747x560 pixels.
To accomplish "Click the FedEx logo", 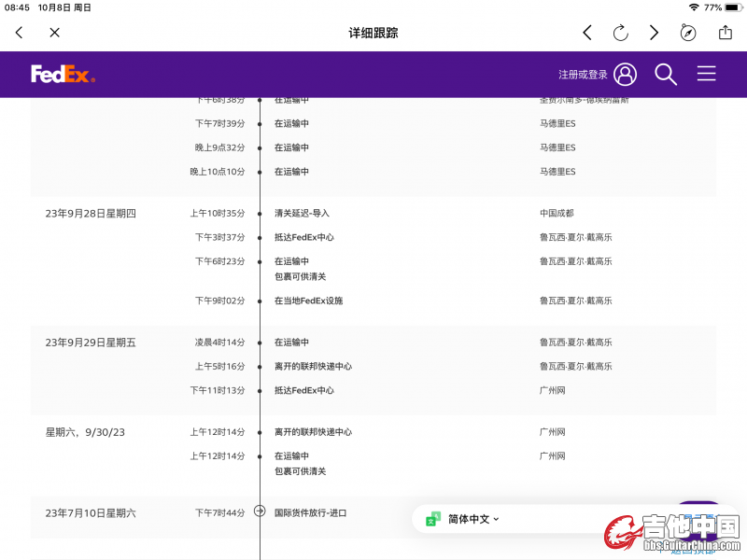I will (x=63, y=75).
